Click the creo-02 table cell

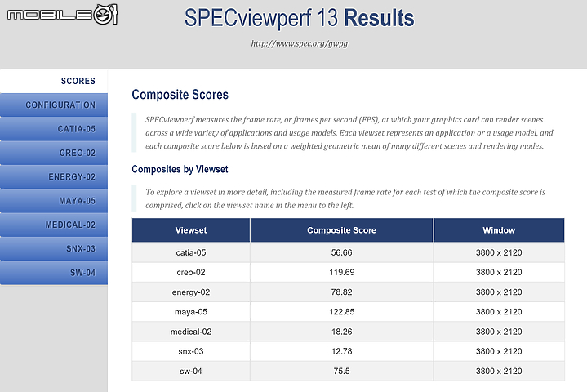coord(191,272)
